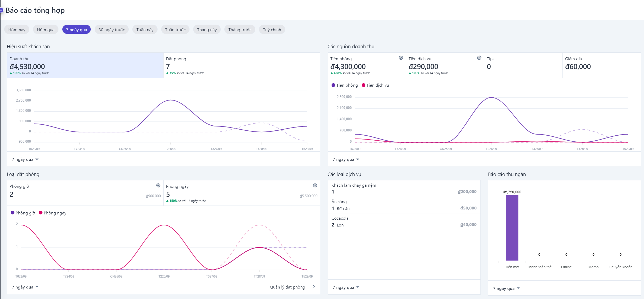Open the 7 ngày qua dropdown under Các nguồn doanh thu
This screenshot has height=299, width=644.
[346, 159]
